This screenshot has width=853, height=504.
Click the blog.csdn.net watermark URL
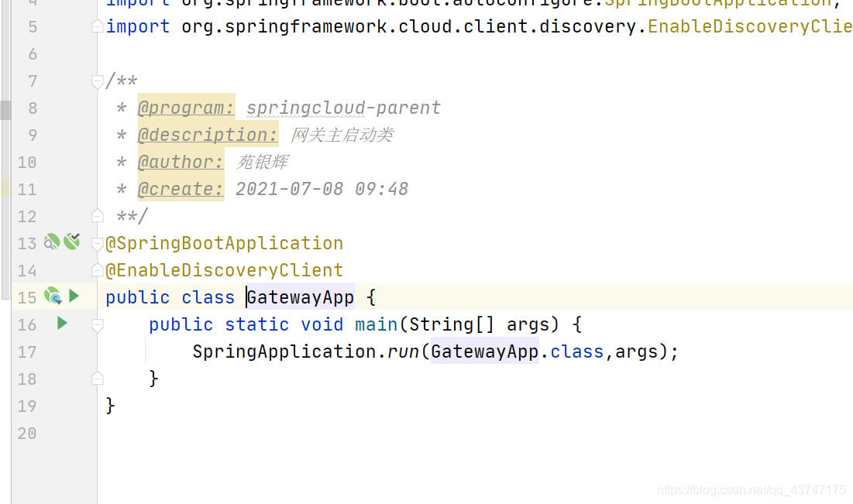click(x=751, y=490)
